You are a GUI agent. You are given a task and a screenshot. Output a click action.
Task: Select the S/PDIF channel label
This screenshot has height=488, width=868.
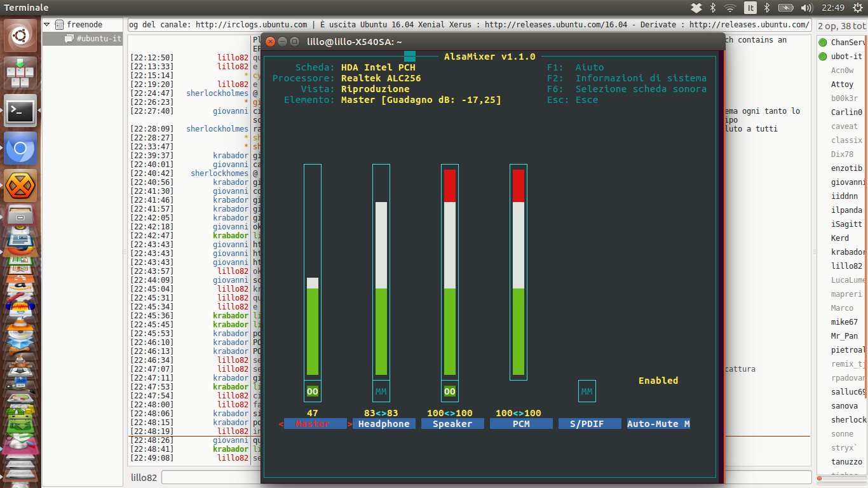[590, 424]
